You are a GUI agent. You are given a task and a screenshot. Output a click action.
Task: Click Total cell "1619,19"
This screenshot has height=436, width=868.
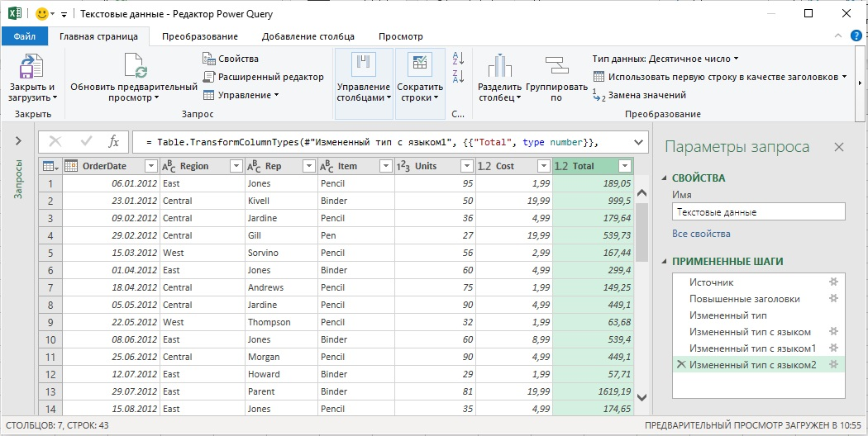pos(593,391)
